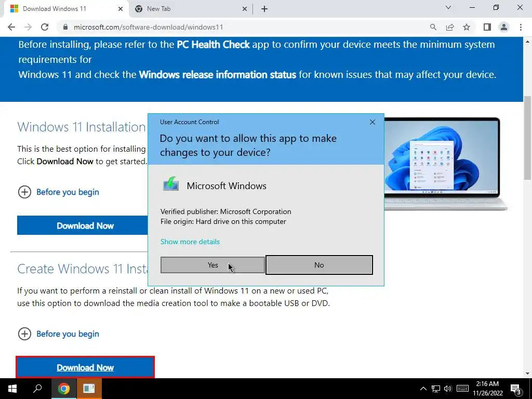Click Download Now under Create Installation Media

(x=85, y=367)
